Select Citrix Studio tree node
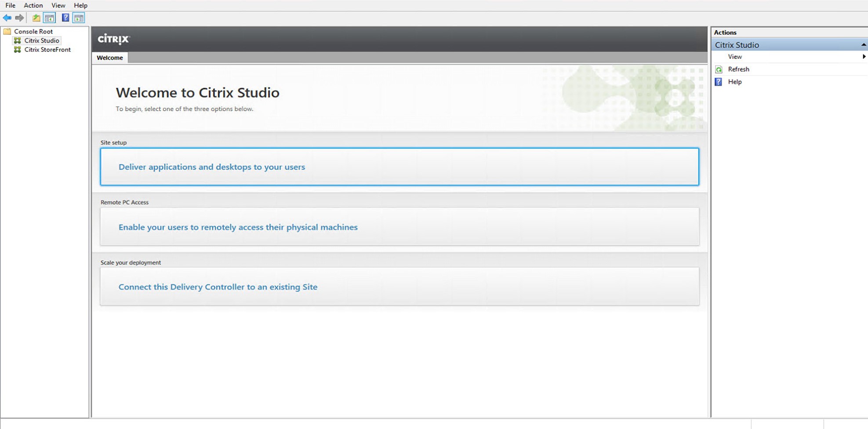Screen dimensions: 868x429 tap(42, 40)
